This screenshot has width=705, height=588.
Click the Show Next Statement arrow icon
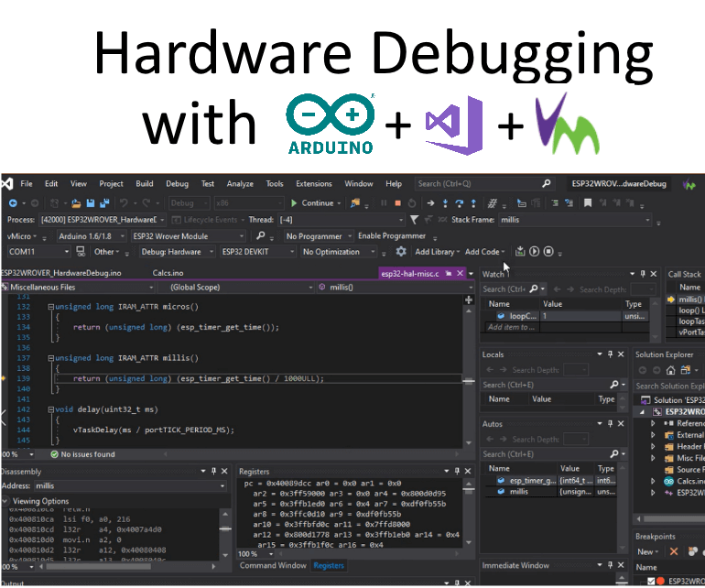coord(430,203)
